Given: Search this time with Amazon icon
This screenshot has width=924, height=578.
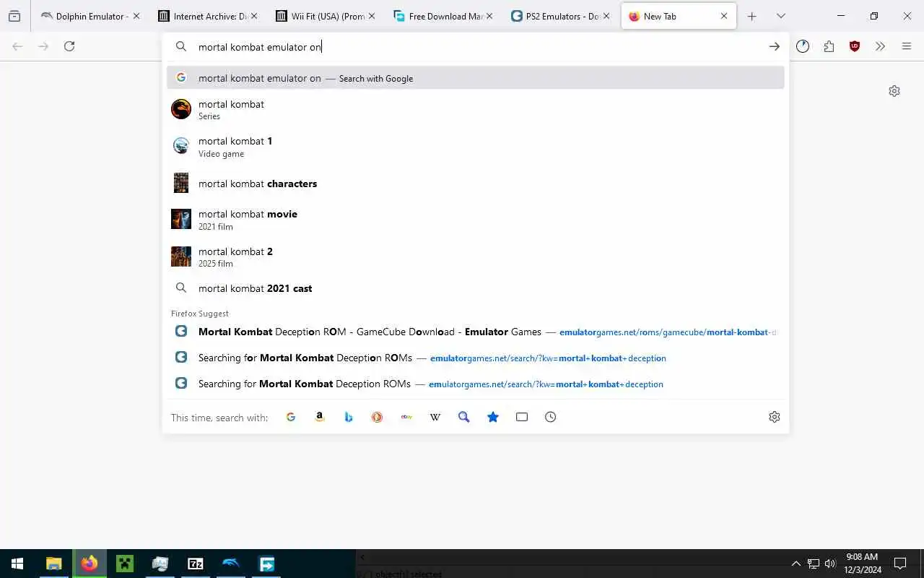Looking at the screenshot, I should (x=320, y=417).
